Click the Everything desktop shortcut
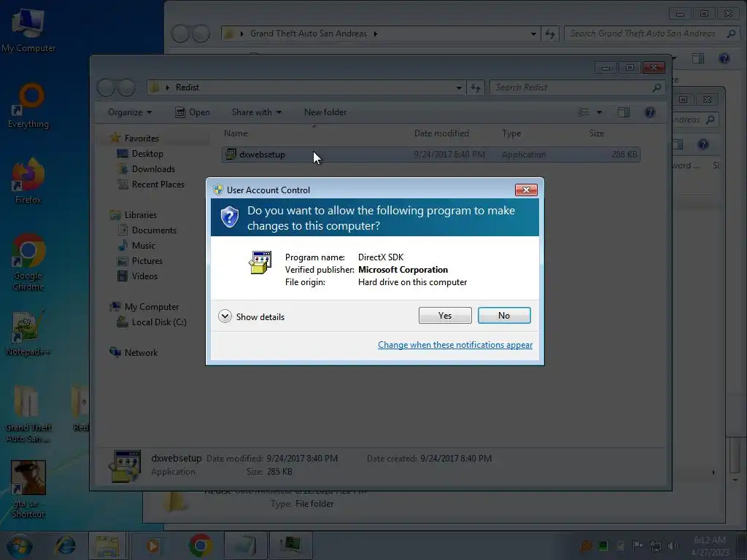Viewport: 747px width, 560px height. (28, 106)
